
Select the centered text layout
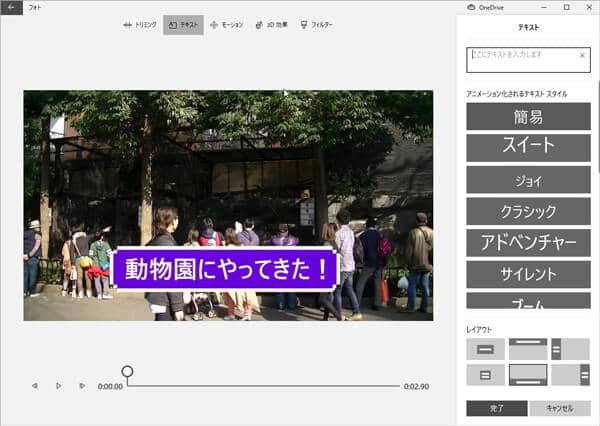point(485,349)
